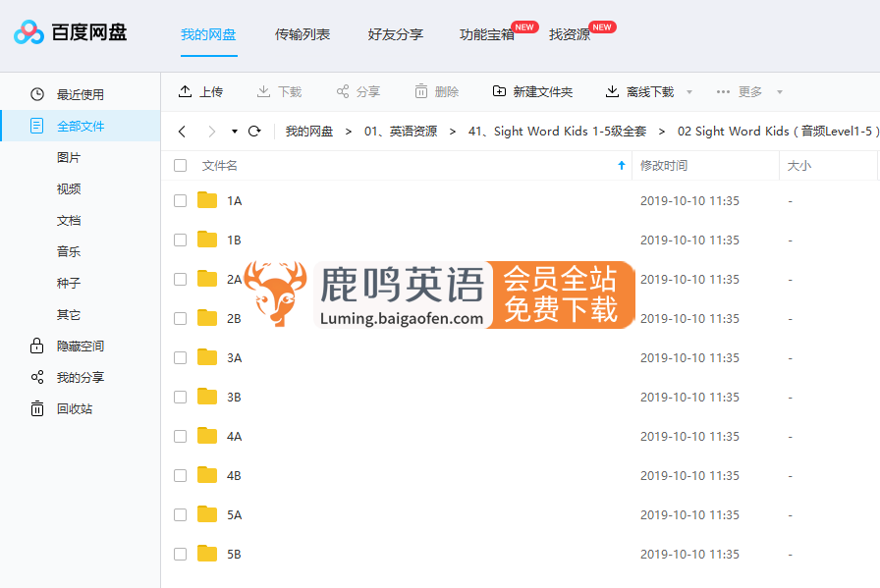Open the folder named 4B
Screen dimensions: 880x588
click(x=234, y=476)
